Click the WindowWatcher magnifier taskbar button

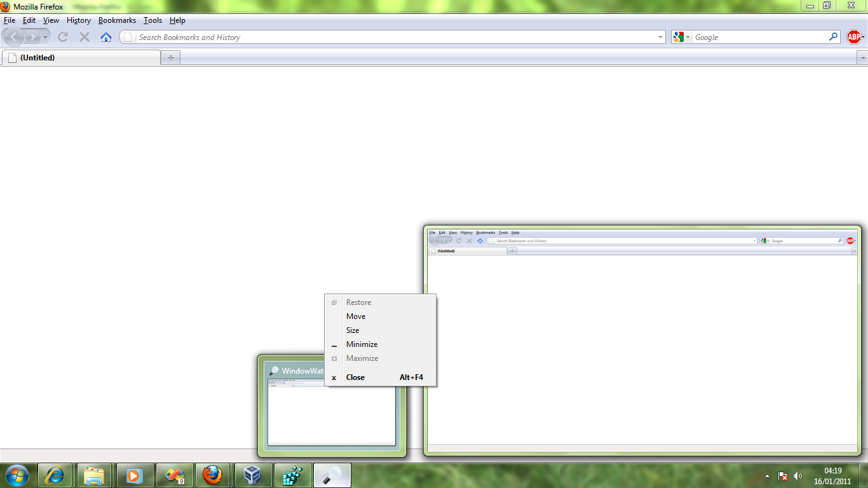pyautogui.click(x=332, y=475)
